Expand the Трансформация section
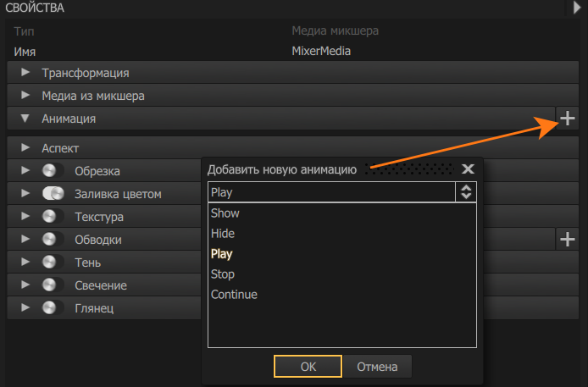 tap(25, 73)
